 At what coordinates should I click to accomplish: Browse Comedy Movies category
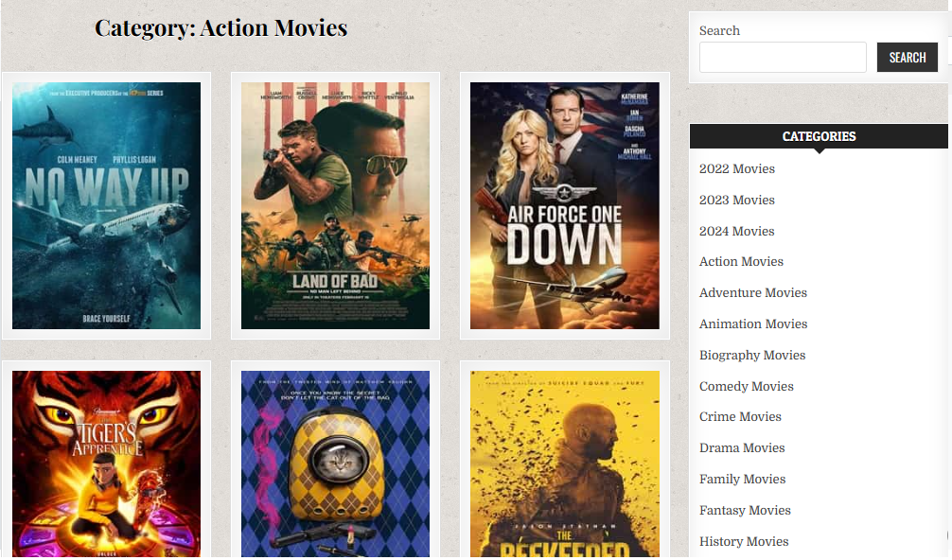pyautogui.click(x=746, y=387)
